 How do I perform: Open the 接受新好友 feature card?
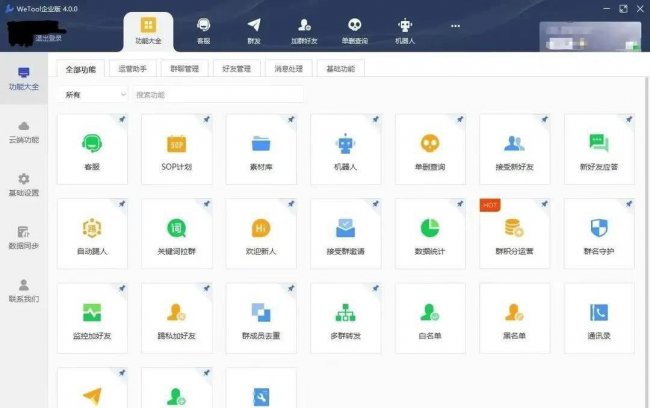pos(515,149)
